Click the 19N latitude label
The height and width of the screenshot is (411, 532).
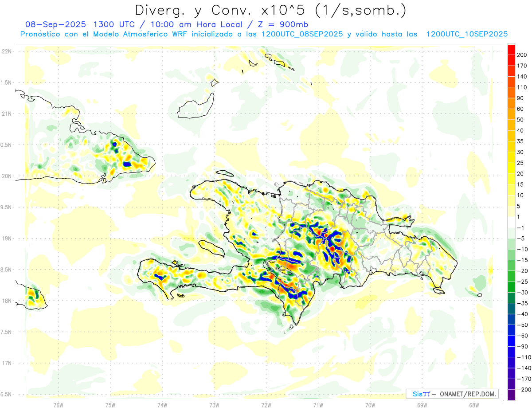[7, 239]
